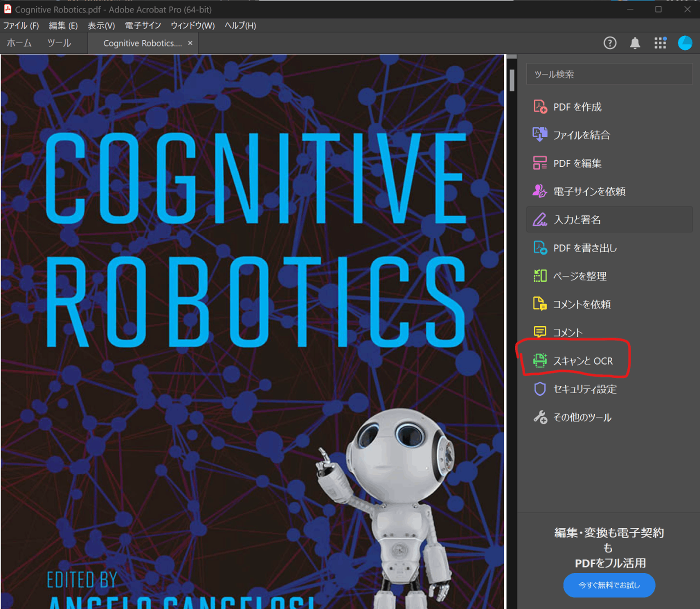Click the ツール検索 search field
Screen dimensions: 700x609
[x=609, y=74]
